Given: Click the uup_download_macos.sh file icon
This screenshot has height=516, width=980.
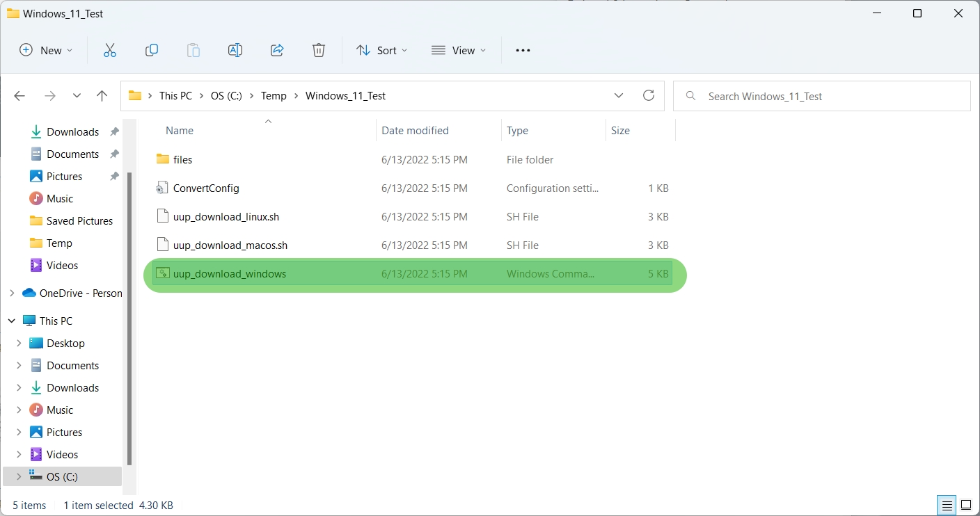Looking at the screenshot, I should click(x=162, y=245).
